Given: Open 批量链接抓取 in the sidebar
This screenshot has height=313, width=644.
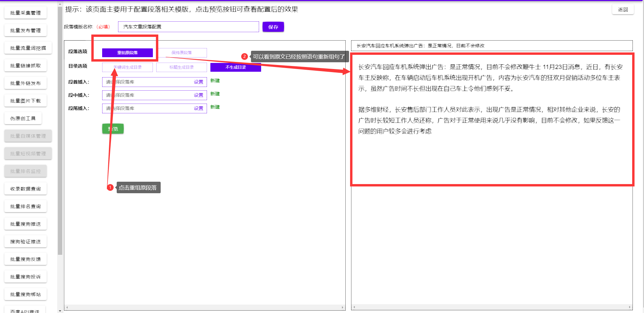Looking at the screenshot, I should 25,66.
